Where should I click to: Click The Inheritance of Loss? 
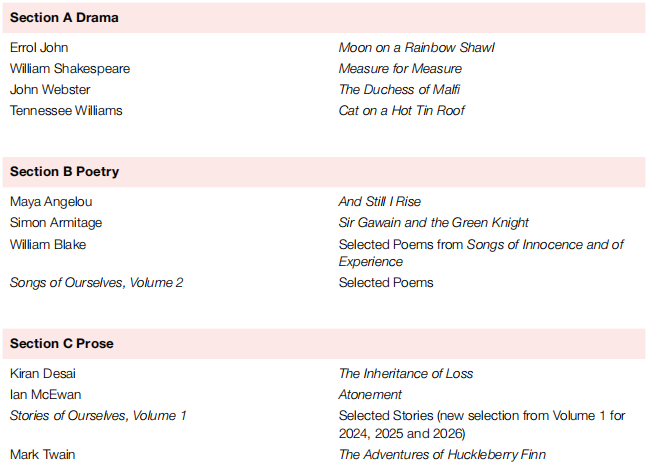point(405,374)
